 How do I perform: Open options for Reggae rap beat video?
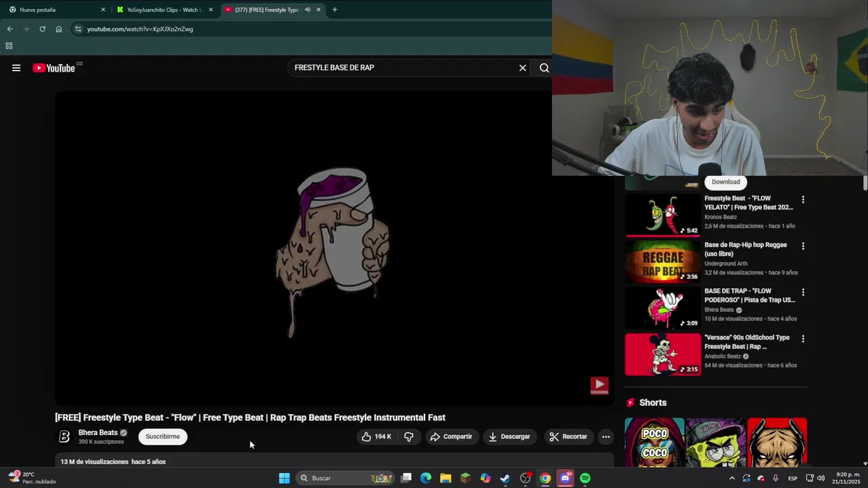tap(803, 246)
